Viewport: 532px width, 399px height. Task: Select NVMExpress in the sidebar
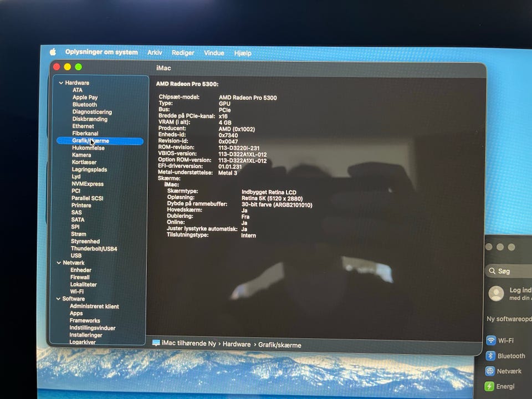pos(88,184)
